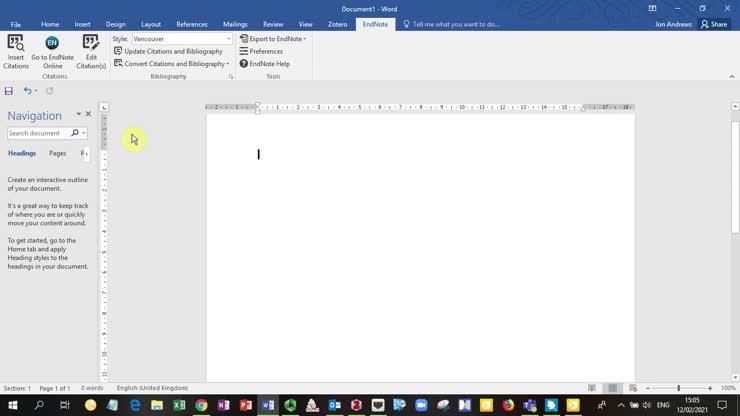The width and height of the screenshot is (740, 416).
Task: Switch to the Review tab
Action: pyautogui.click(x=273, y=24)
